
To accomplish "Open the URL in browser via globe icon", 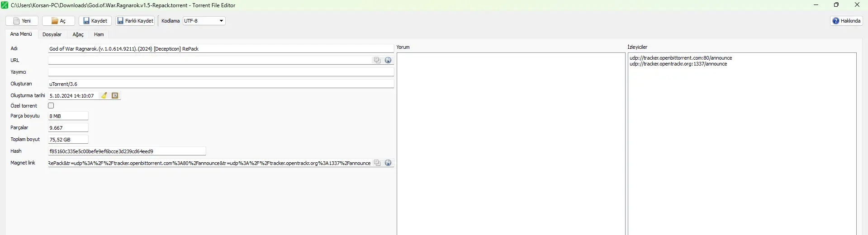I will coord(388,60).
